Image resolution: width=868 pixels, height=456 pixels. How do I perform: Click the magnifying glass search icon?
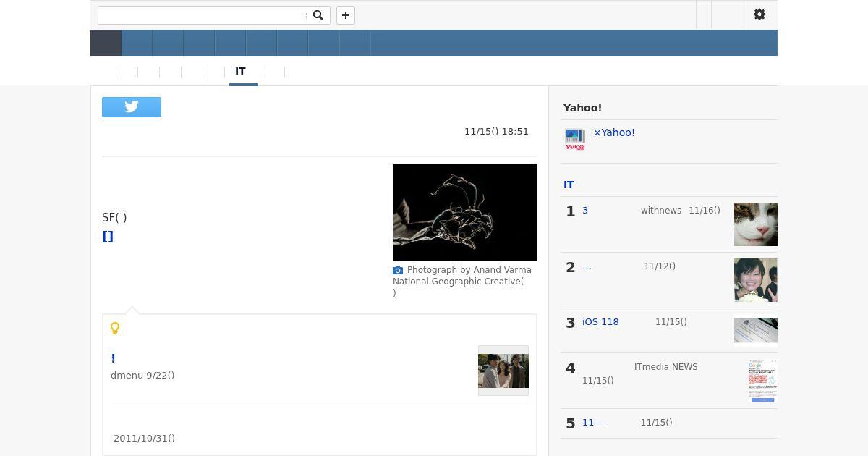tap(318, 15)
